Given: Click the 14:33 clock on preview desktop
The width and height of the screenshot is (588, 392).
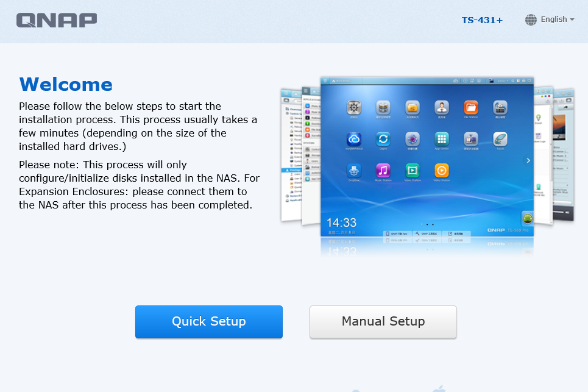Looking at the screenshot, I should tap(341, 223).
